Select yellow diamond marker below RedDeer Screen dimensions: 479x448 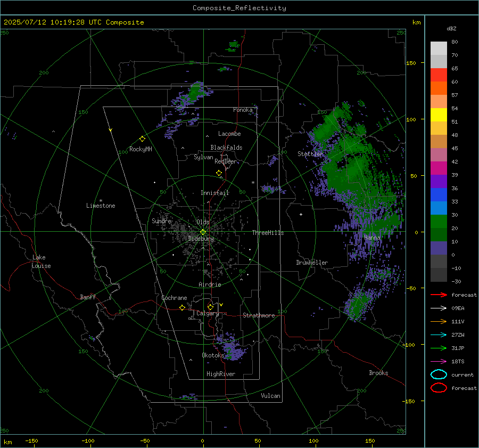219,173
